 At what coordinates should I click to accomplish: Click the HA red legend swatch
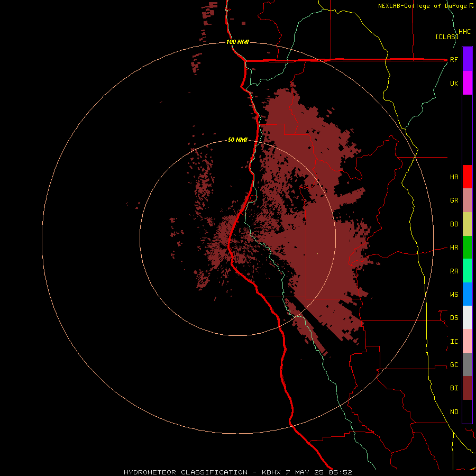tap(467, 177)
